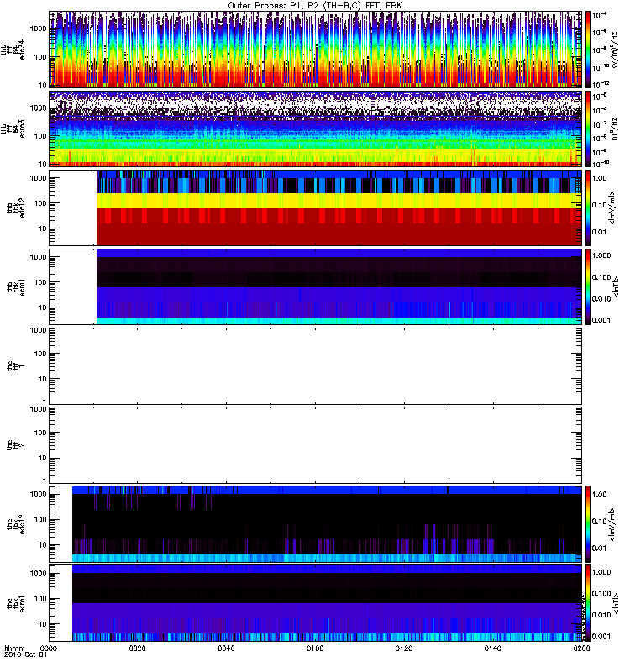
Task: Click the "hhmm" axis units label
Action: pos(15,648)
